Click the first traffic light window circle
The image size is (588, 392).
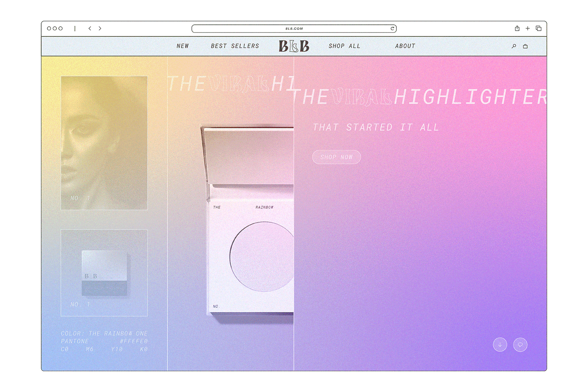pyautogui.click(x=49, y=28)
